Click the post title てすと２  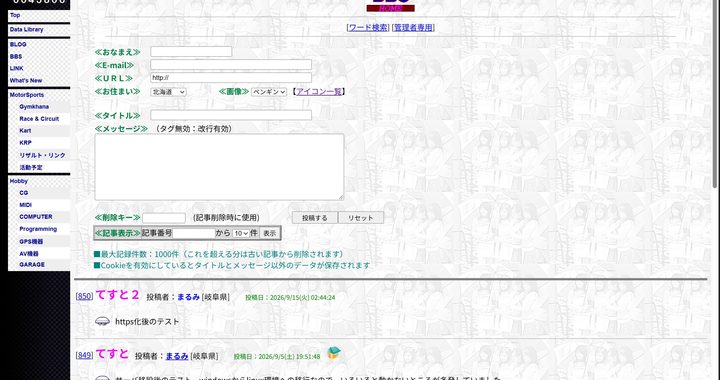(x=117, y=295)
